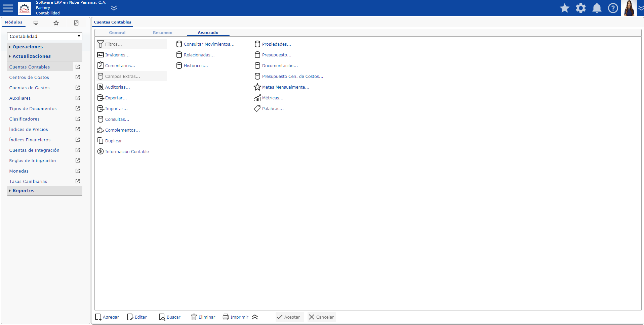
Task: Open Auxiliares in new window icon
Action: point(78,98)
